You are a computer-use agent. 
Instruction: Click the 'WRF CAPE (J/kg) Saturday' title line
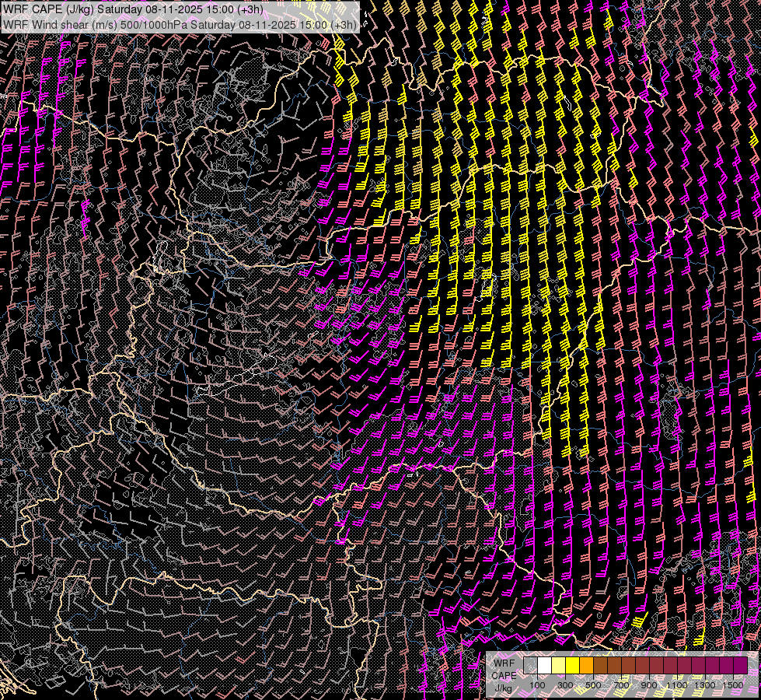pyautogui.click(x=133, y=9)
